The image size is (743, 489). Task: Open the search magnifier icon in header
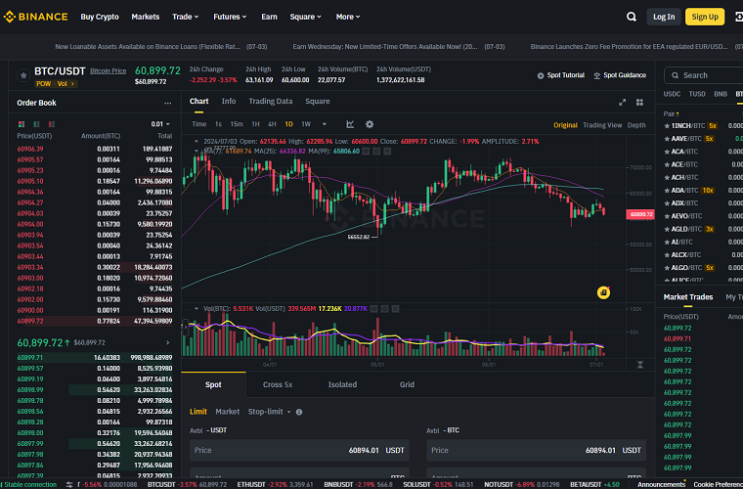tap(631, 17)
